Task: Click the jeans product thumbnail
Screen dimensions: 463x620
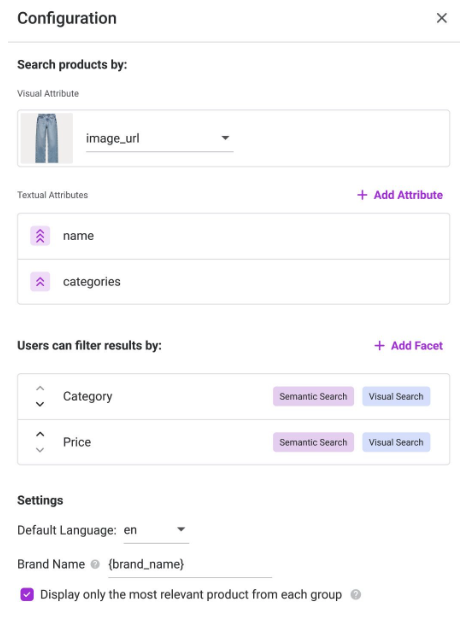Action: (x=47, y=138)
